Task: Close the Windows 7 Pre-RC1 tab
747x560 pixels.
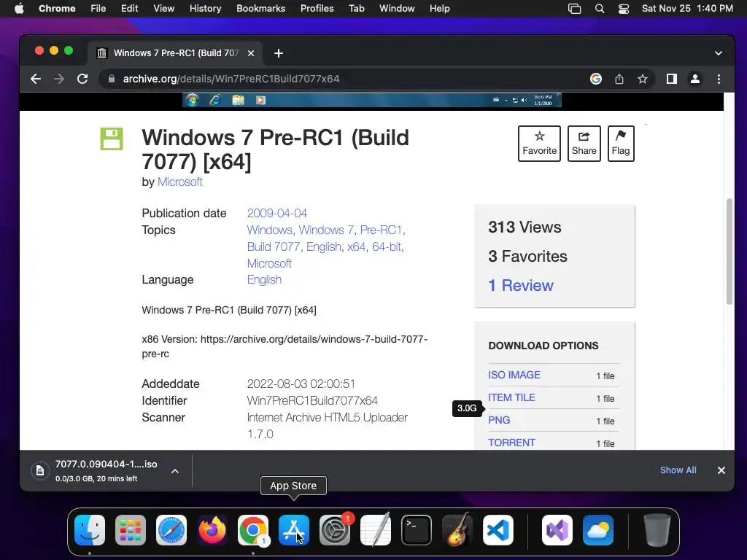Action: coord(251,53)
